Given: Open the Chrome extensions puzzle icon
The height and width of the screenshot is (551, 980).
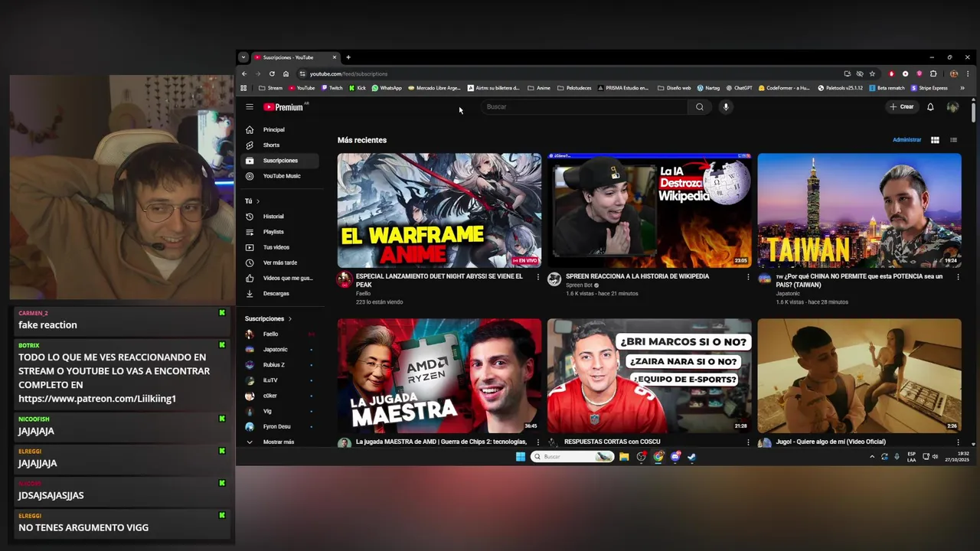Looking at the screenshot, I should (x=933, y=74).
